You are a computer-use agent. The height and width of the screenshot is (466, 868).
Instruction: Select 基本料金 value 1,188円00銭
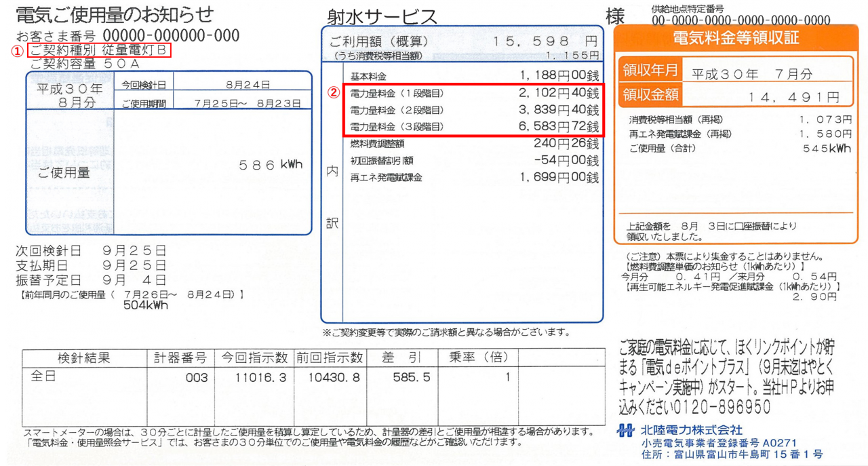tap(559, 75)
